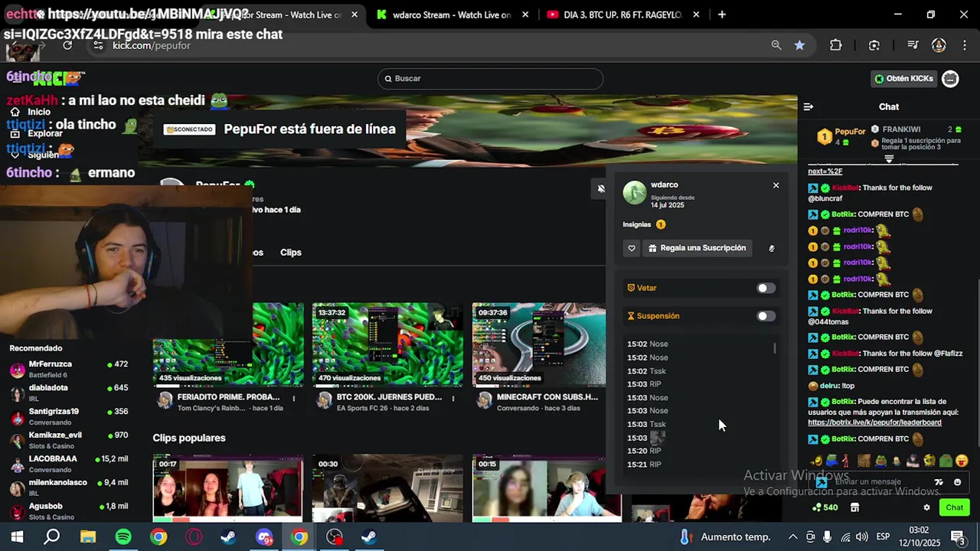
Task: Open the MINECRAFT CON SUBS video thumbnail
Action: pyautogui.click(x=539, y=344)
